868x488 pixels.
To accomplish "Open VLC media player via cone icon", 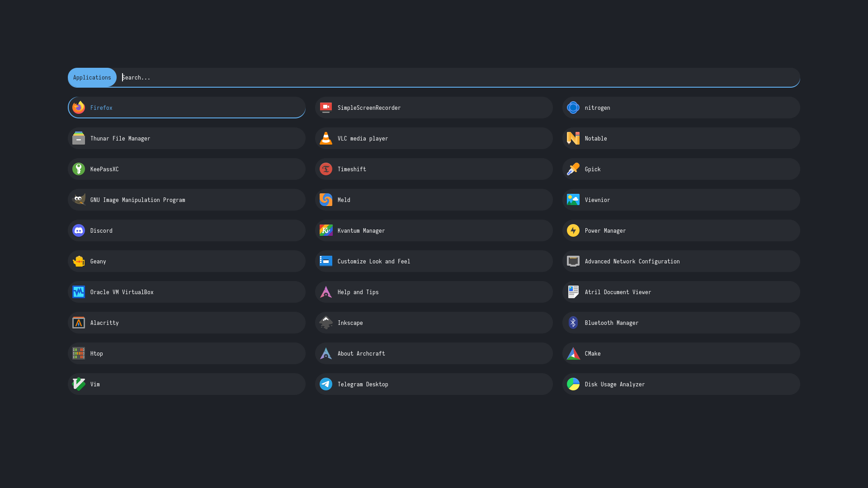I will click(x=325, y=138).
